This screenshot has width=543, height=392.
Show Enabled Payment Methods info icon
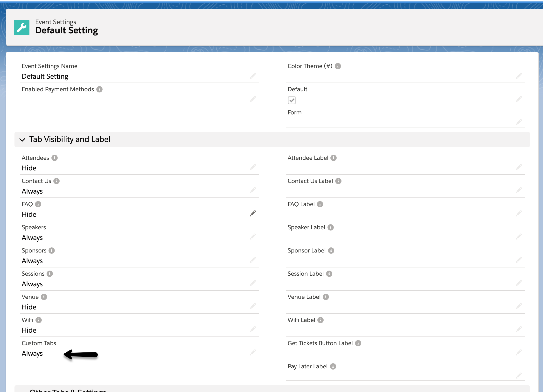pos(99,89)
